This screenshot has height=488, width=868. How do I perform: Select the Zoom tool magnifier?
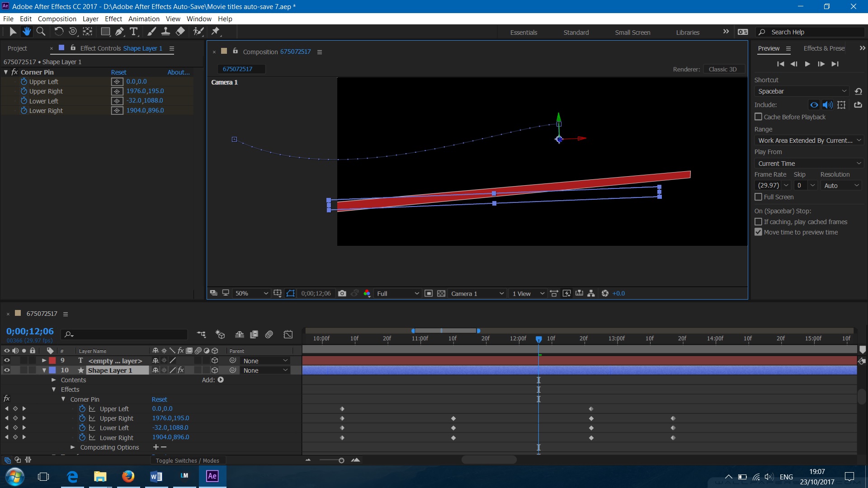[x=41, y=32]
